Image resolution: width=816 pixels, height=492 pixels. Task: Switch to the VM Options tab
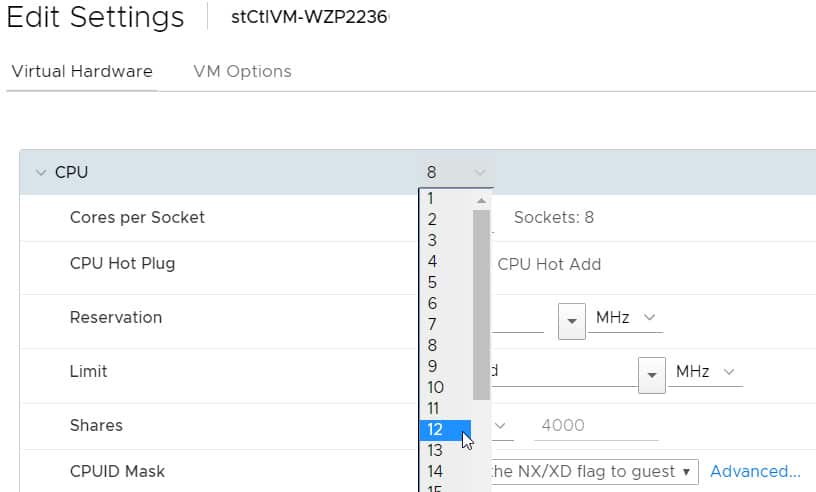[x=242, y=71]
